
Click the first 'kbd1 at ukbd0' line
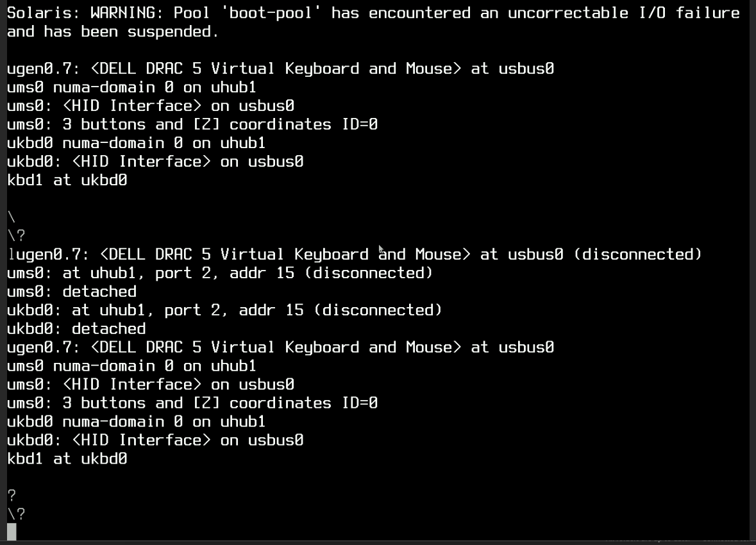(x=67, y=180)
